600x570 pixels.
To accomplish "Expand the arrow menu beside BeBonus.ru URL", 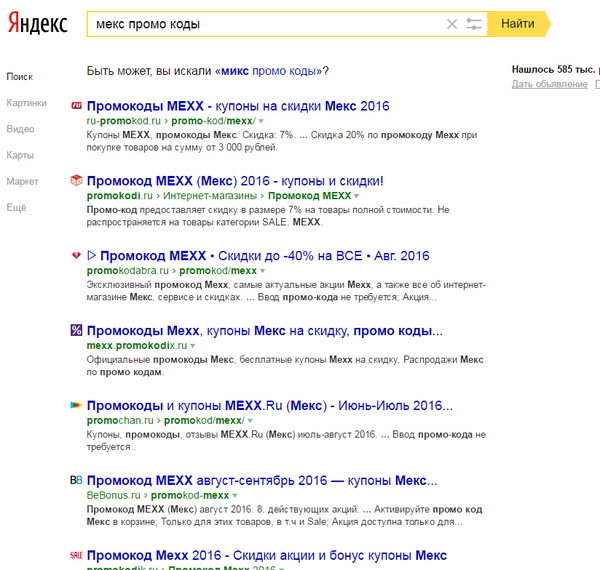I will tap(235, 495).
